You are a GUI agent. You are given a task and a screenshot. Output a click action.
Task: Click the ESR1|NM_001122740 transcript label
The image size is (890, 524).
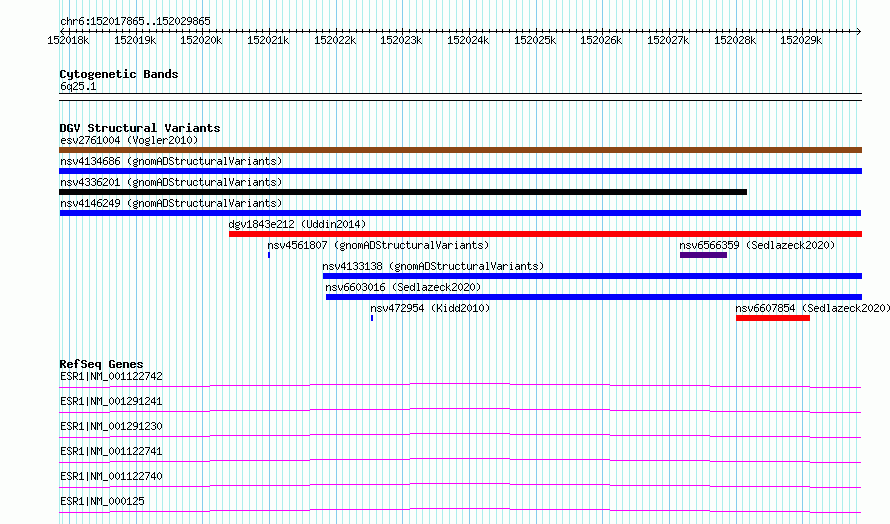111,476
